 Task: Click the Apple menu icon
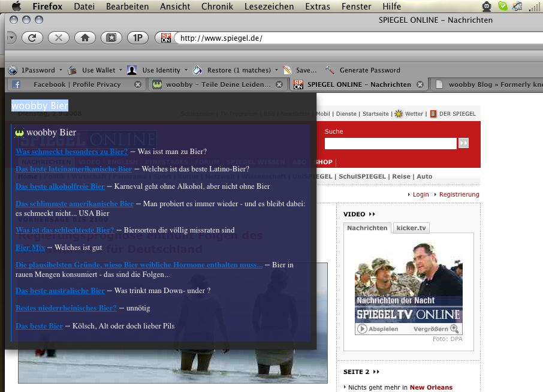click(x=16, y=6)
